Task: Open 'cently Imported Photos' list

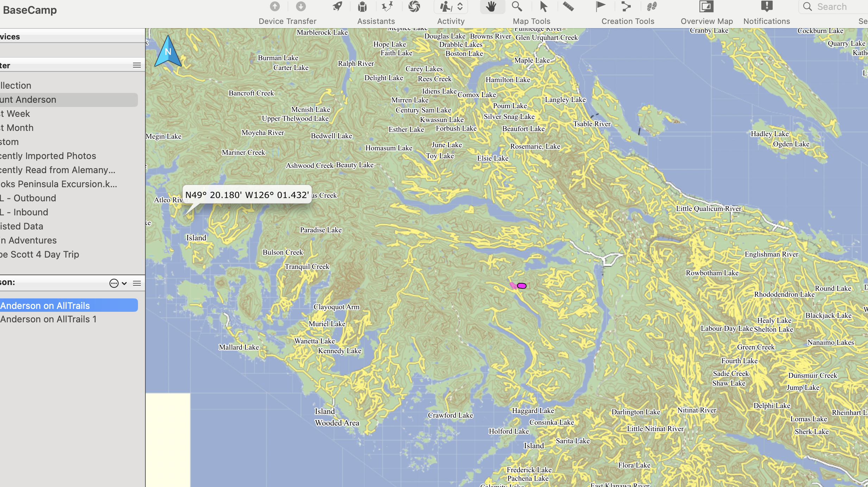Action: [69, 156]
